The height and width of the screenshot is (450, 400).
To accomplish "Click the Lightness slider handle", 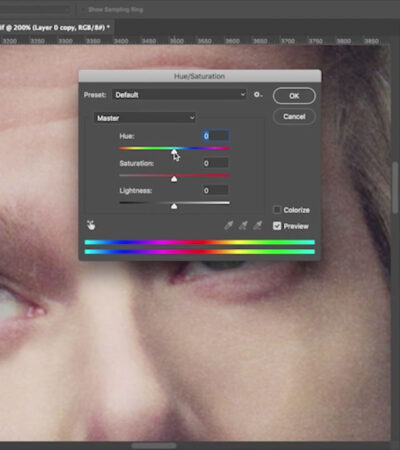I will pos(174,206).
